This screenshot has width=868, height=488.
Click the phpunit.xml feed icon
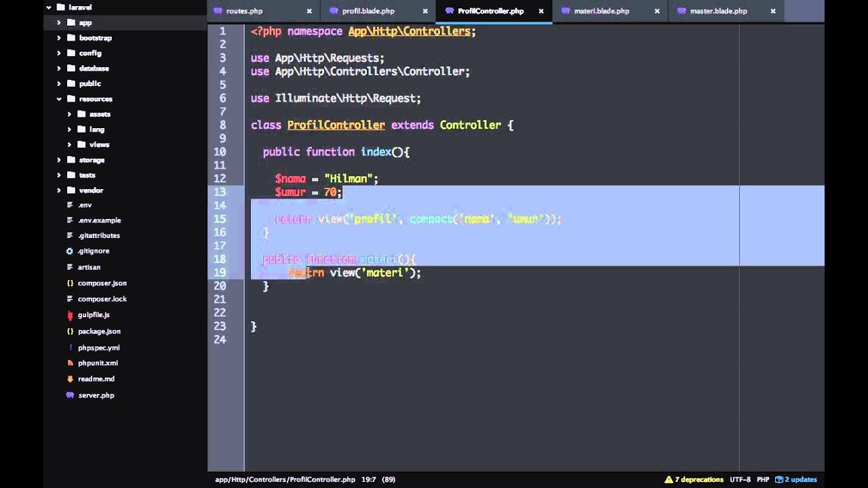click(x=70, y=363)
